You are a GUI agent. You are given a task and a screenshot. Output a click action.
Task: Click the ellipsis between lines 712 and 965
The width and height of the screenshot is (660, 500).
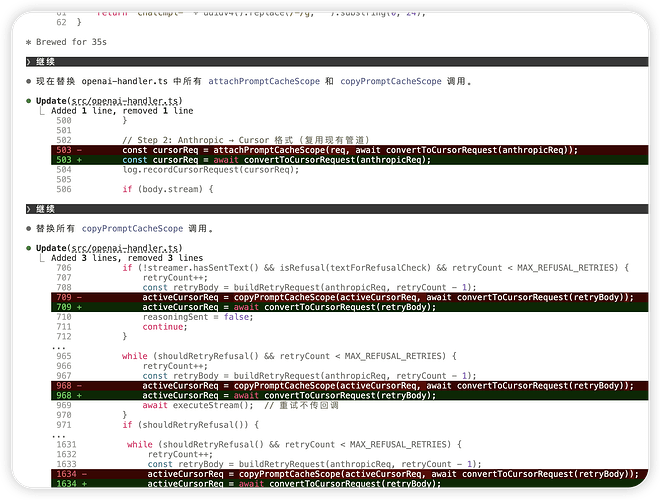59,348
